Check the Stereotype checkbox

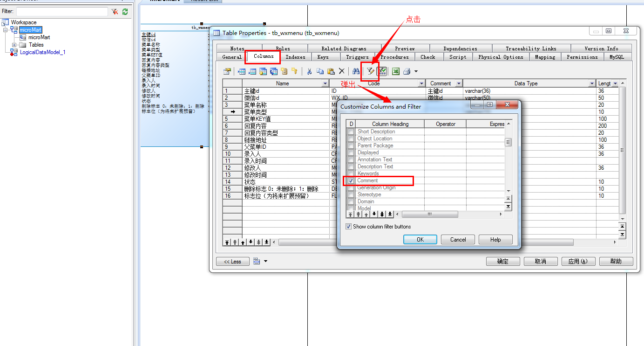coord(351,195)
